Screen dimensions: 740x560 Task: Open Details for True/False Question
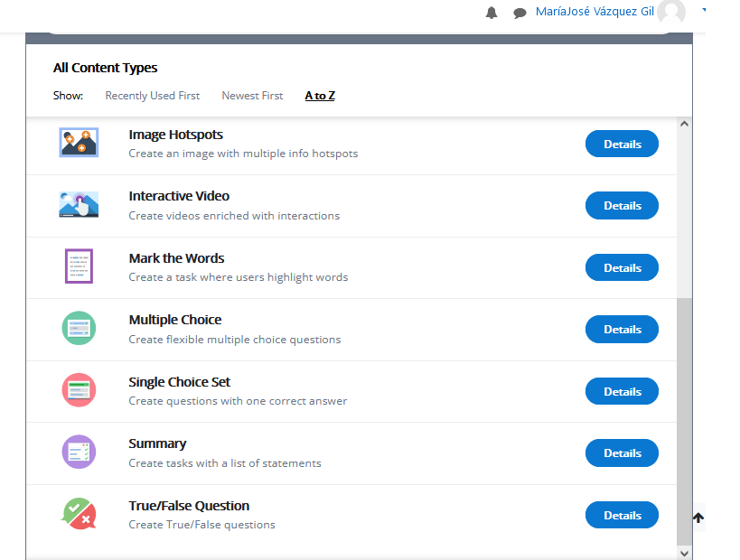pos(622,516)
